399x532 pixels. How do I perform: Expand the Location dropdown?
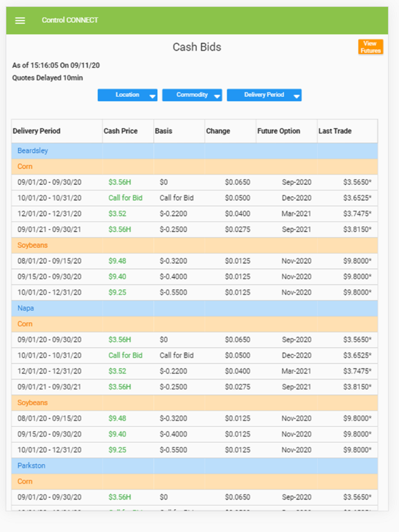pos(127,95)
